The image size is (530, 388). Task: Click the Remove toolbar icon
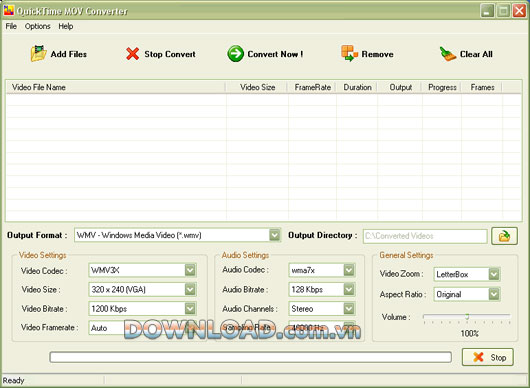click(349, 53)
